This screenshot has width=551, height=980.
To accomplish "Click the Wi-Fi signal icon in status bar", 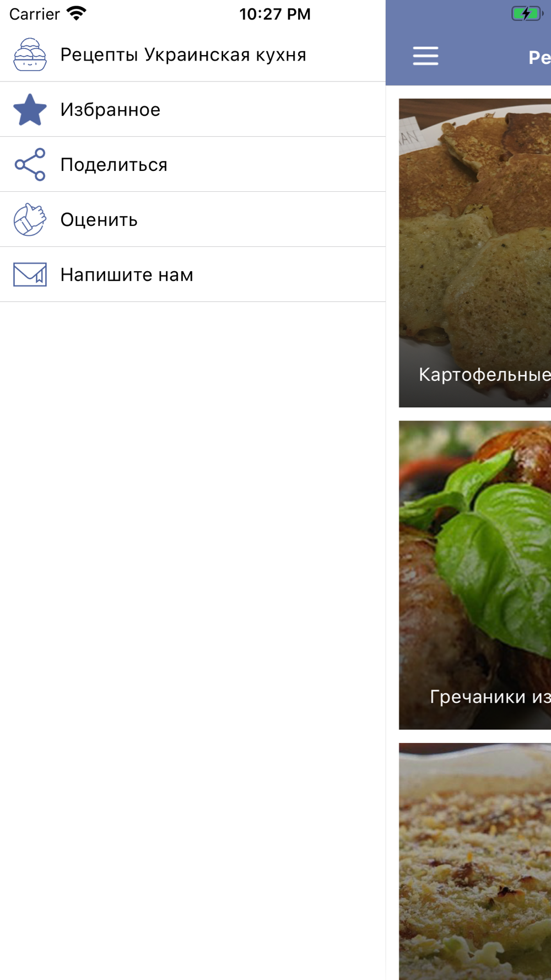I will click(76, 13).
